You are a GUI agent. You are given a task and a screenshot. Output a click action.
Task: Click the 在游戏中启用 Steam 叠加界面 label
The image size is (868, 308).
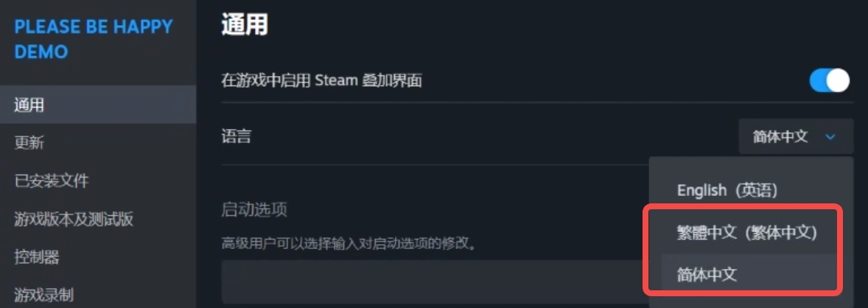pyautogui.click(x=321, y=81)
